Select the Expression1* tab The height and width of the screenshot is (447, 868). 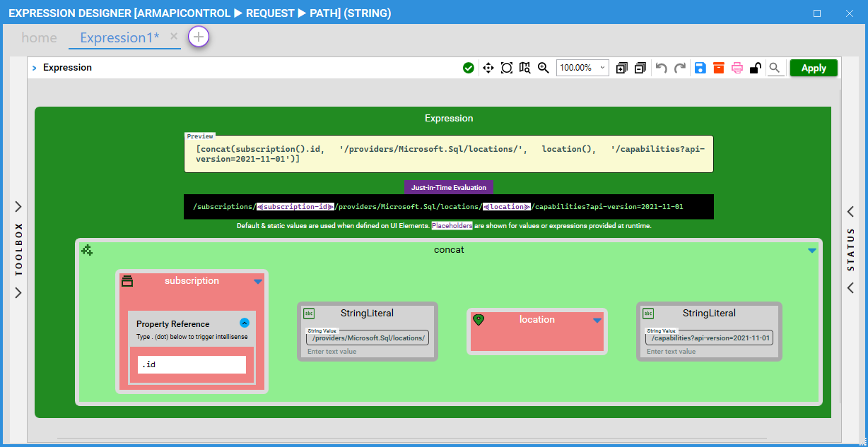tap(119, 38)
